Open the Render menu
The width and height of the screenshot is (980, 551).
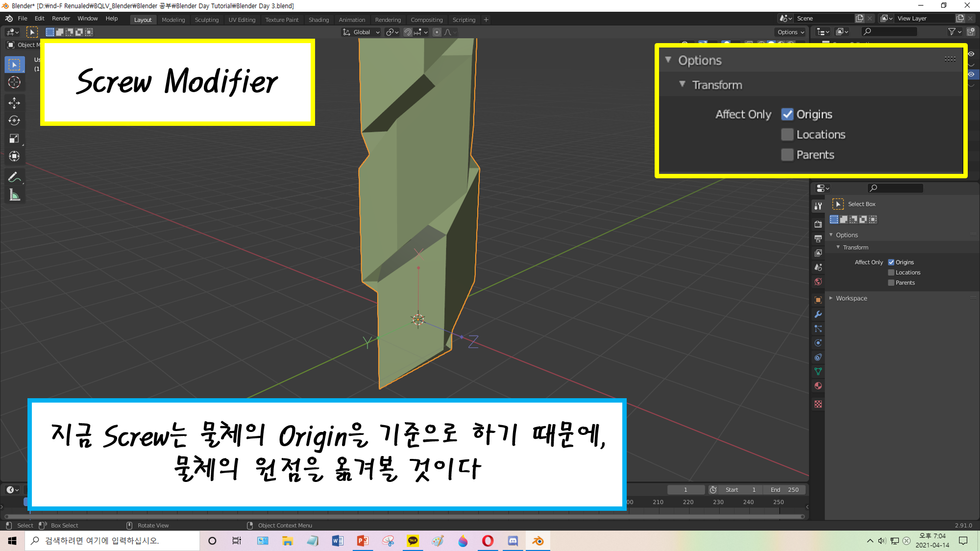point(61,19)
